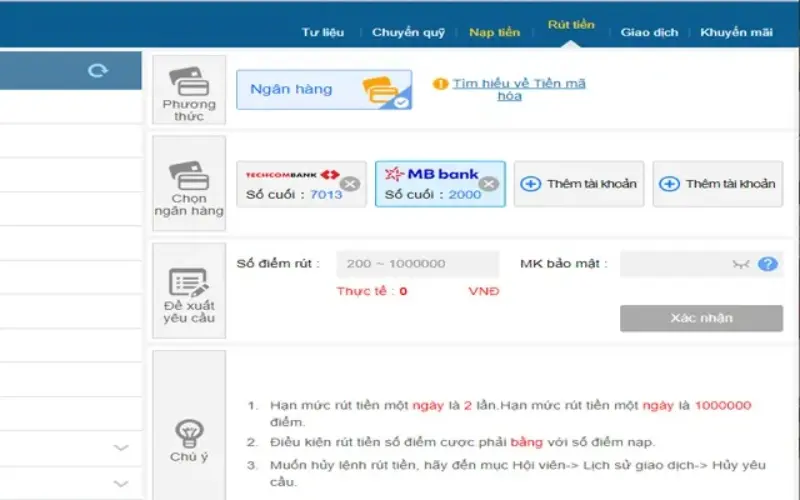Open the Khuyến mãi tab
Image resolution: width=800 pixels, height=500 pixels.
coord(736,32)
